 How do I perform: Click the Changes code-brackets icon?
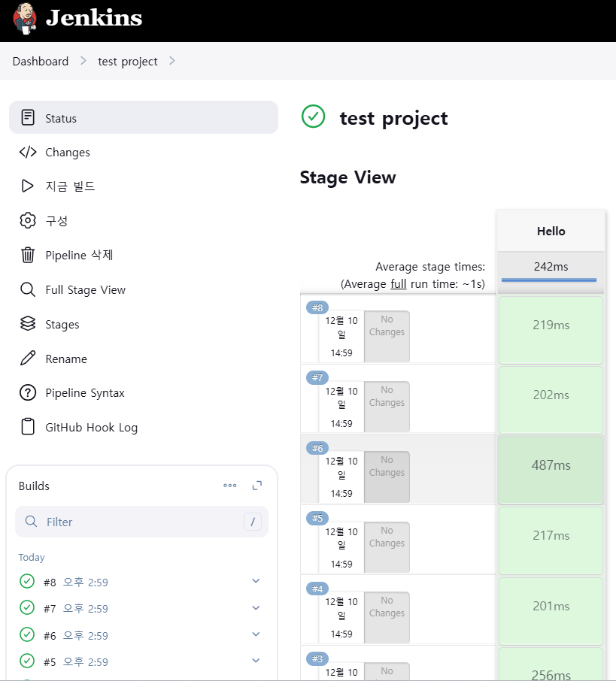pyautogui.click(x=28, y=153)
